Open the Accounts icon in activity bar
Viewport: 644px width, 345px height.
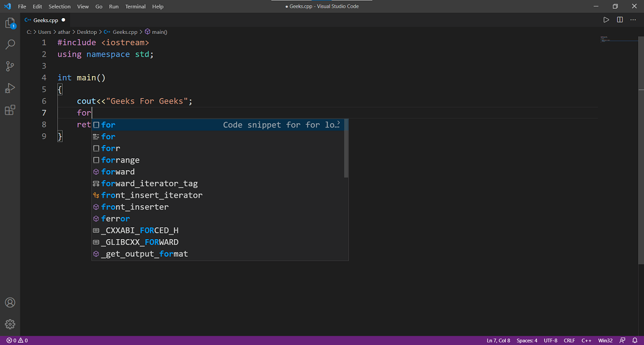click(x=10, y=303)
